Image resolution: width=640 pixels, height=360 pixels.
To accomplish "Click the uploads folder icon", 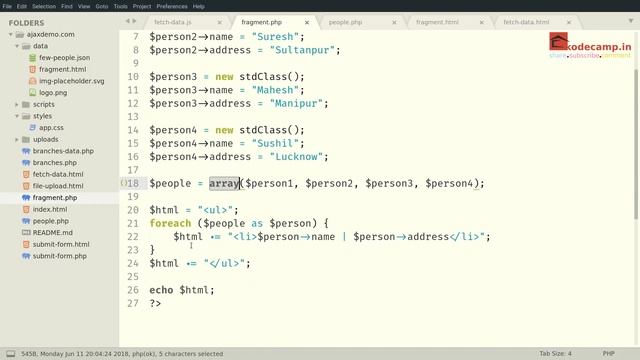I will pyautogui.click(x=26, y=140).
